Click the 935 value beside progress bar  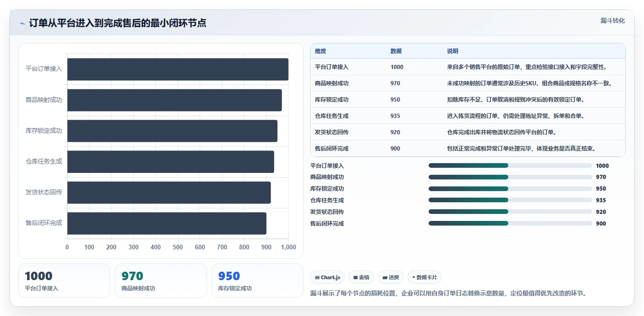point(601,200)
